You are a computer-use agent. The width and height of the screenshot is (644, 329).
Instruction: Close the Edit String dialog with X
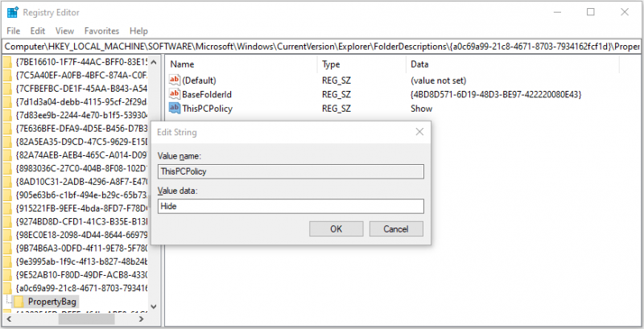pos(419,132)
